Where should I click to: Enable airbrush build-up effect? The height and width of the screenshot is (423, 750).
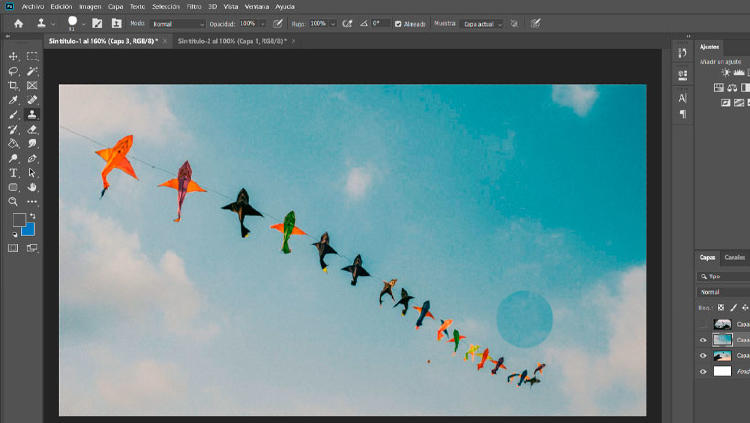tap(347, 23)
